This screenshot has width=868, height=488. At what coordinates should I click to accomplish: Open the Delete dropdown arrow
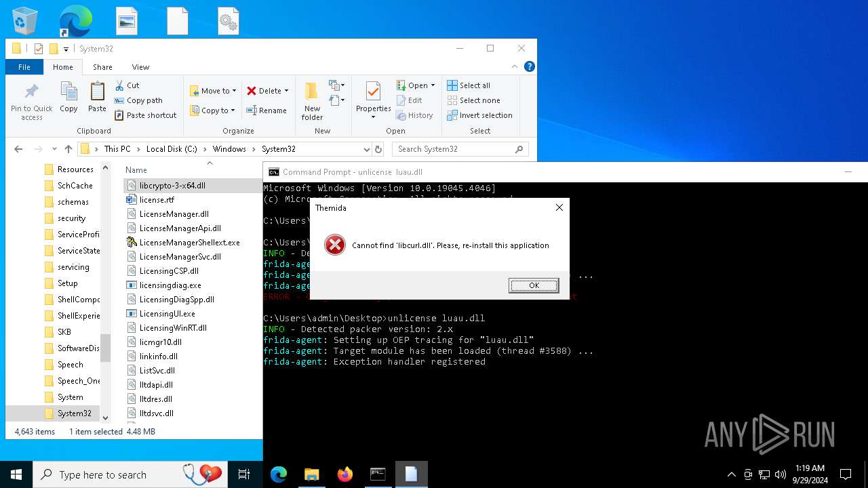[286, 91]
